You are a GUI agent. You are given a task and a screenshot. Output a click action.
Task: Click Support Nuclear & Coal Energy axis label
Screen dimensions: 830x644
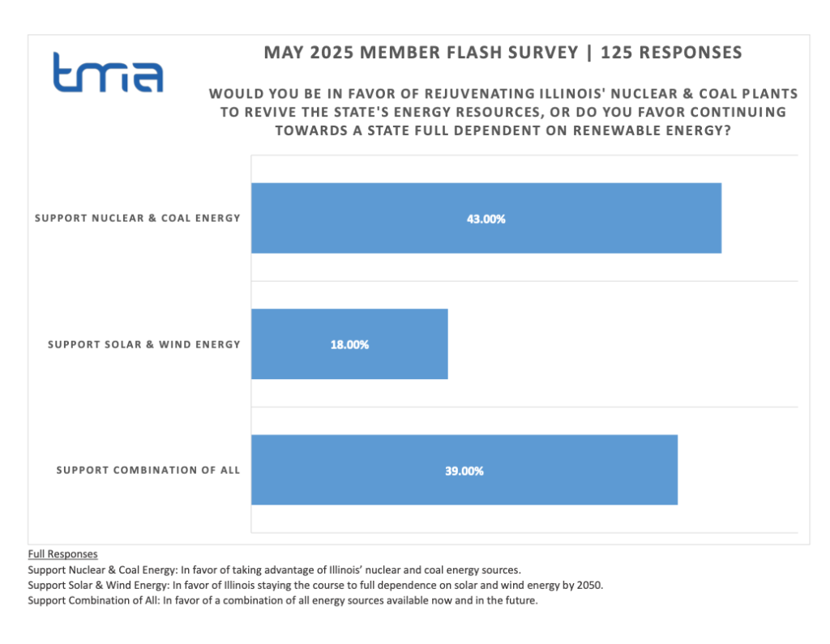[x=138, y=218]
